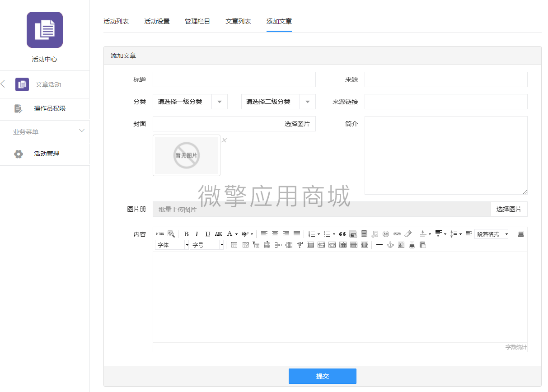Select the 添加文章 tab

pos(279,21)
